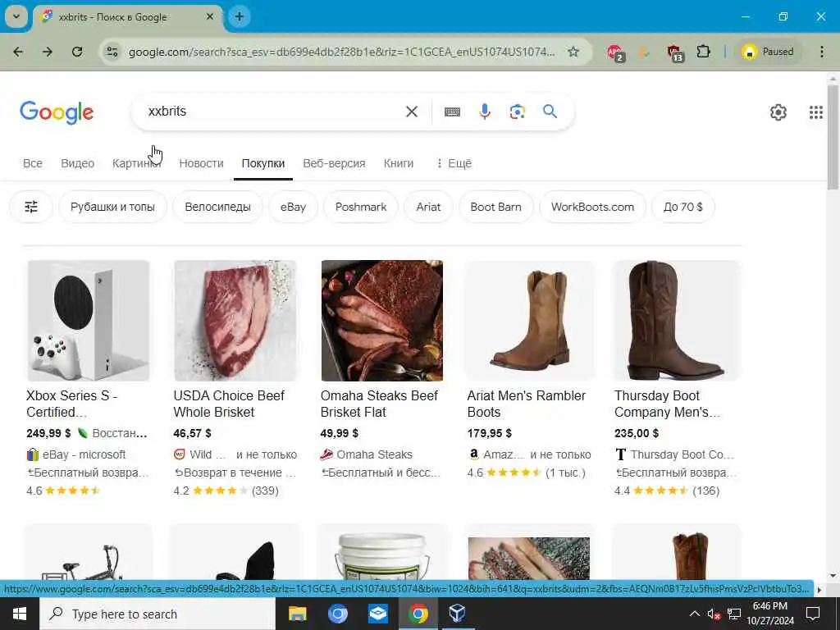Switch to the Новости tab
Viewport: 840px width, 630px height.
coord(202,163)
